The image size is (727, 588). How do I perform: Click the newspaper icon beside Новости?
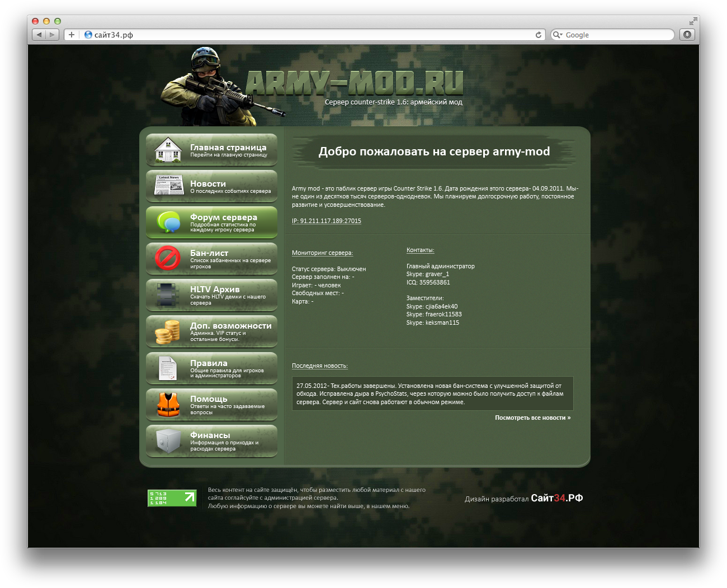168,186
